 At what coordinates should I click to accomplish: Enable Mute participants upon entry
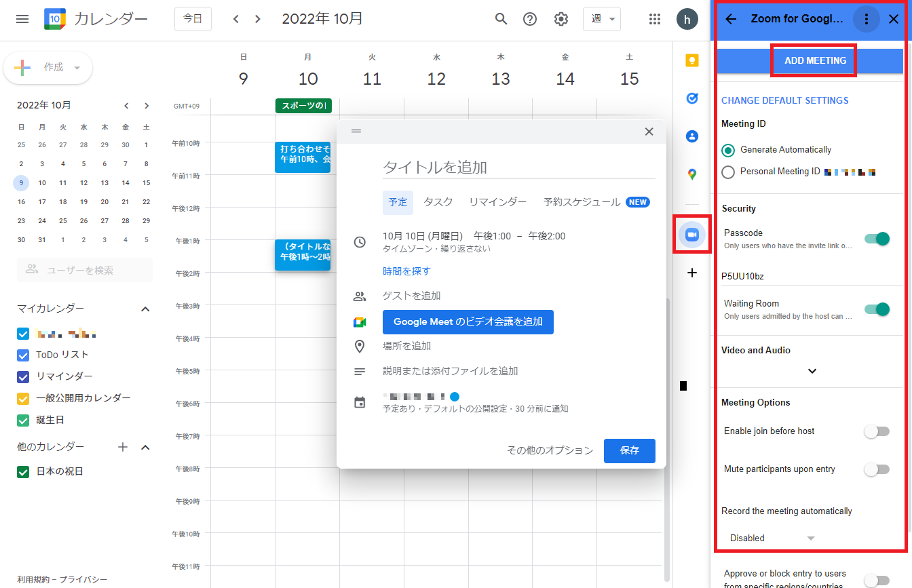877,469
